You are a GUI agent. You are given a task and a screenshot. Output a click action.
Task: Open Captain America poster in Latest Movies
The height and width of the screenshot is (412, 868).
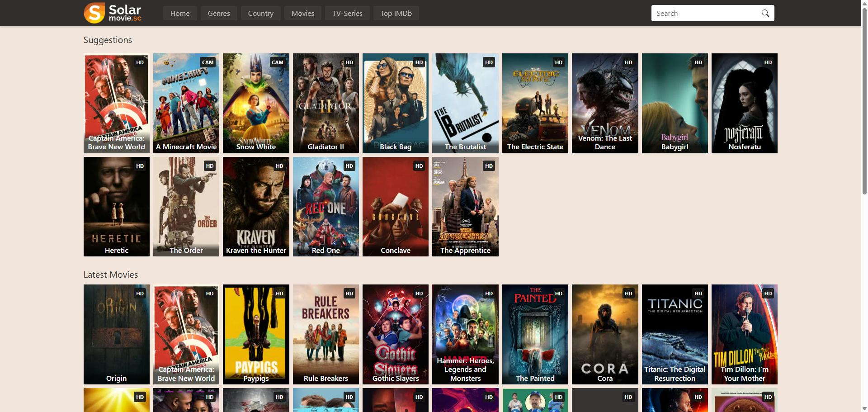click(186, 334)
